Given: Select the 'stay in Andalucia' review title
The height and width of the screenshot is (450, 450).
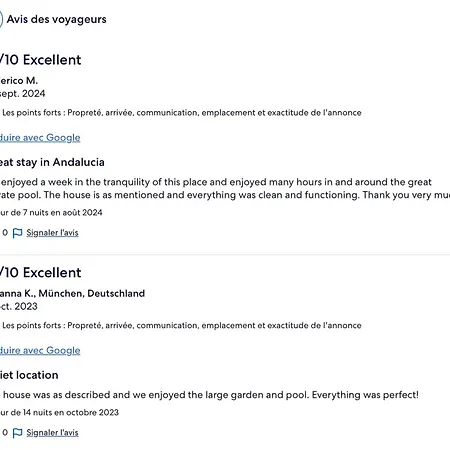Looking at the screenshot, I should coord(52,162).
